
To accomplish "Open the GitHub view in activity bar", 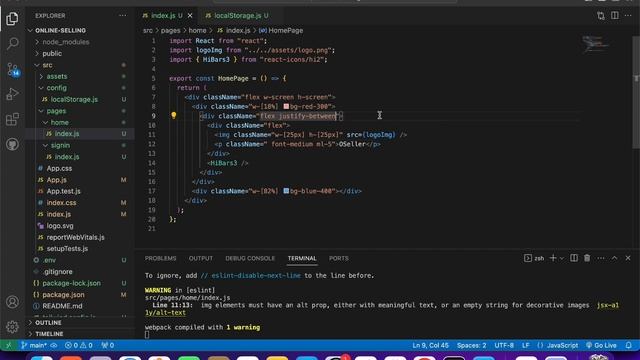I will 12,144.
